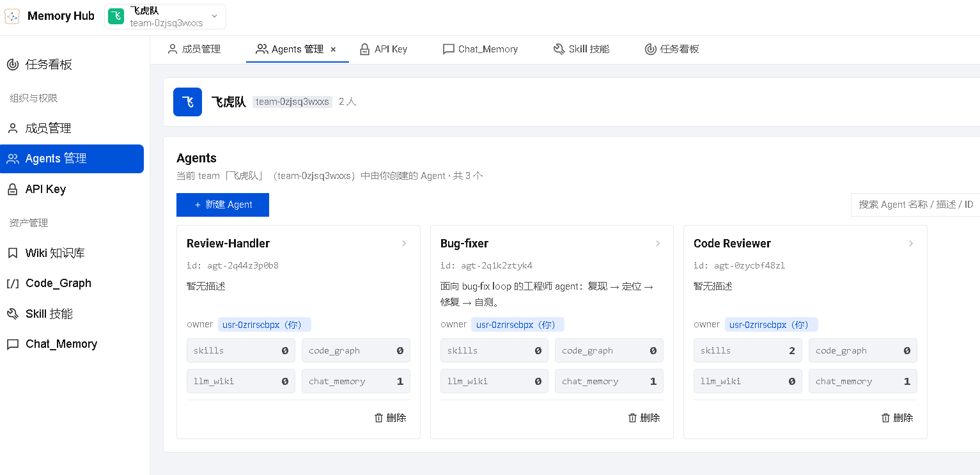Close the Agents 管理 tab

[x=333, y=49]
